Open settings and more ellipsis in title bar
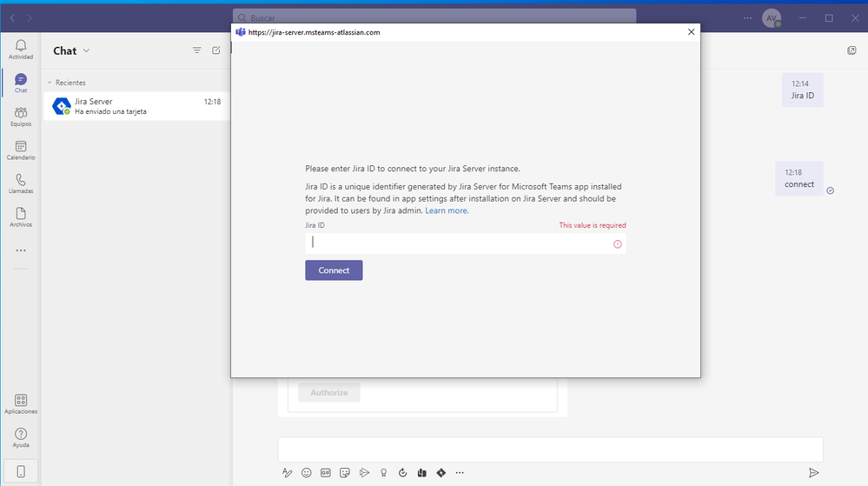868x486 pixels. coord(747,17)
